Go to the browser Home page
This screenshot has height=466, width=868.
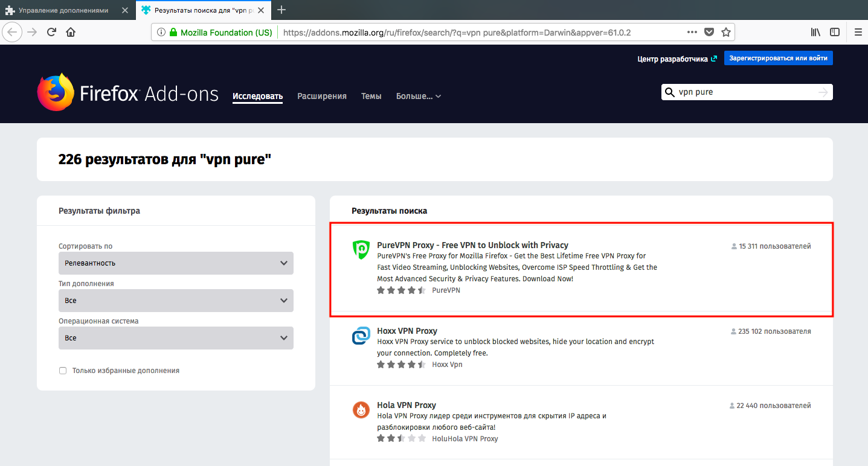(x=71, y=32)
